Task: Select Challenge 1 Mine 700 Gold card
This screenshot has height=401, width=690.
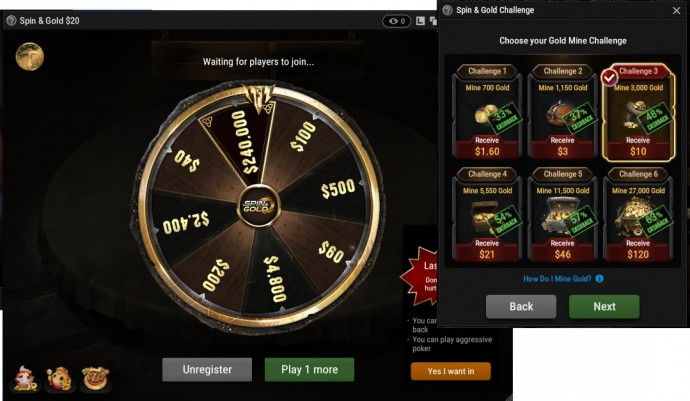Action: 487,111
